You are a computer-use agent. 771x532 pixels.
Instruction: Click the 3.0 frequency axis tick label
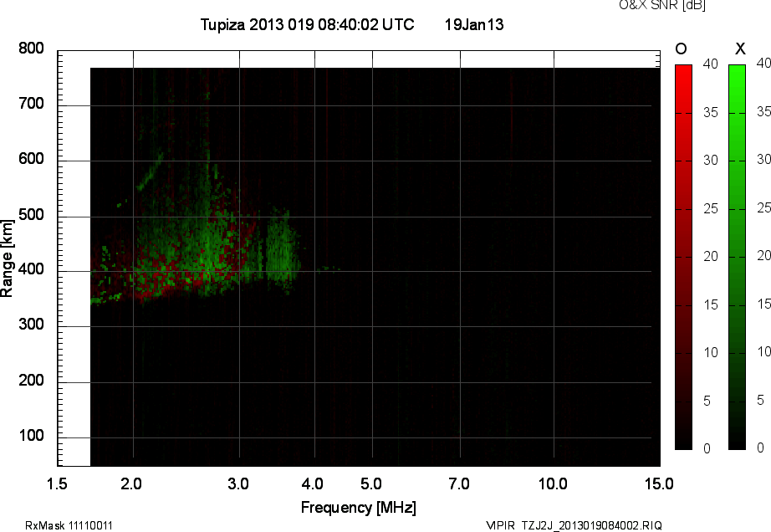[238, 483]
